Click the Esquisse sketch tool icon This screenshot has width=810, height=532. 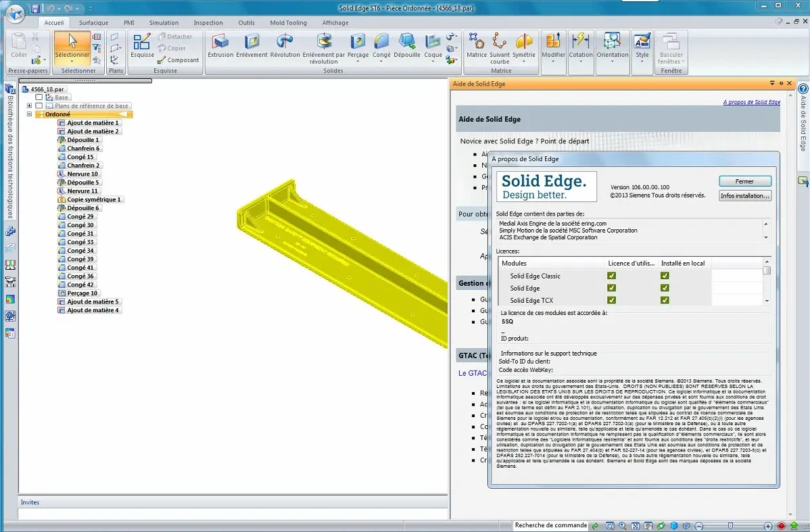142,43
